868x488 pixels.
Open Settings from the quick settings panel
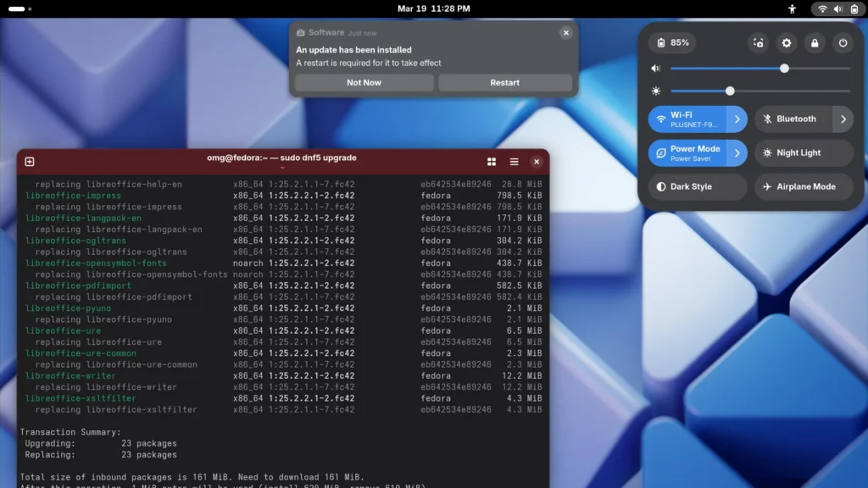(786, 42)
